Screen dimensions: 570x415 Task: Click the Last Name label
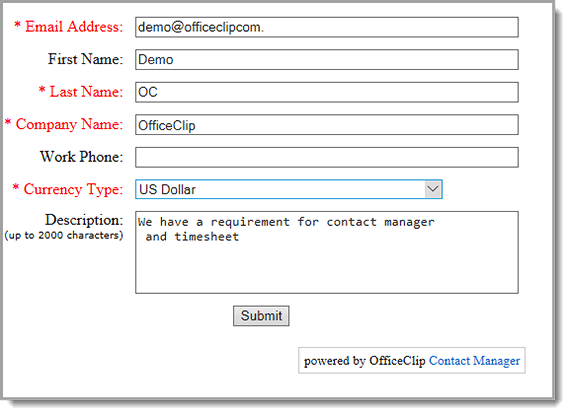click(x=81, y=92)
